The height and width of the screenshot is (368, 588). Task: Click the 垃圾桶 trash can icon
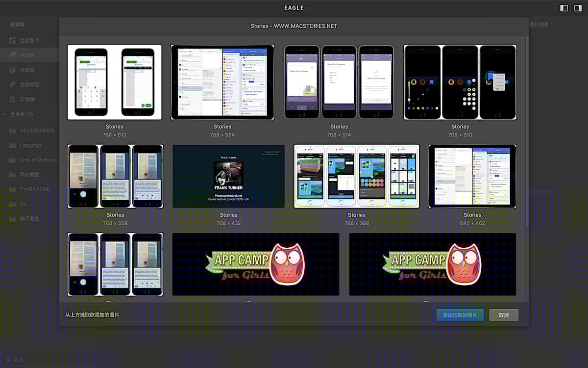coord(13,99)
